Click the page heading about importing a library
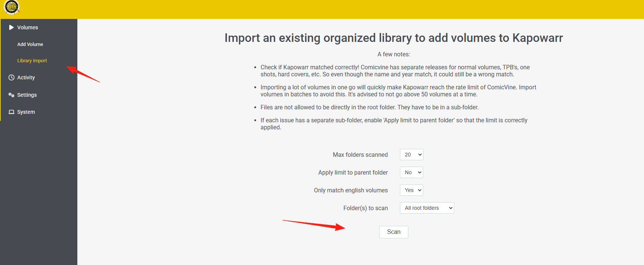The width and height of the screenshot is (644, 265). point(394,38)
